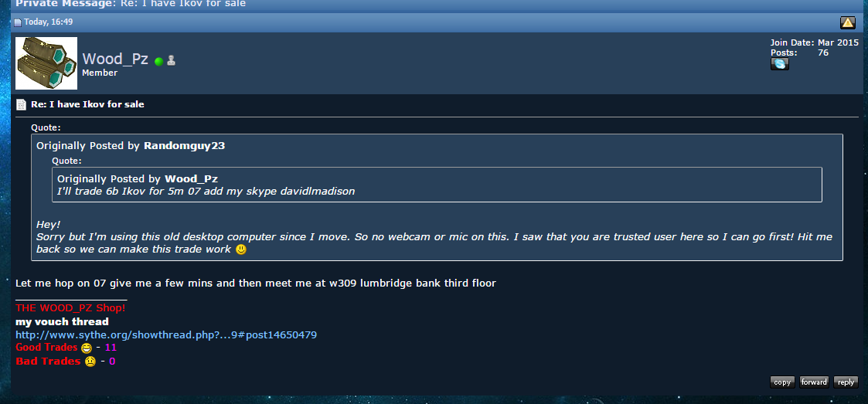Click the red THE WOOD_PZ Shop! text
868x404 pixels.
tap(70, 308)
